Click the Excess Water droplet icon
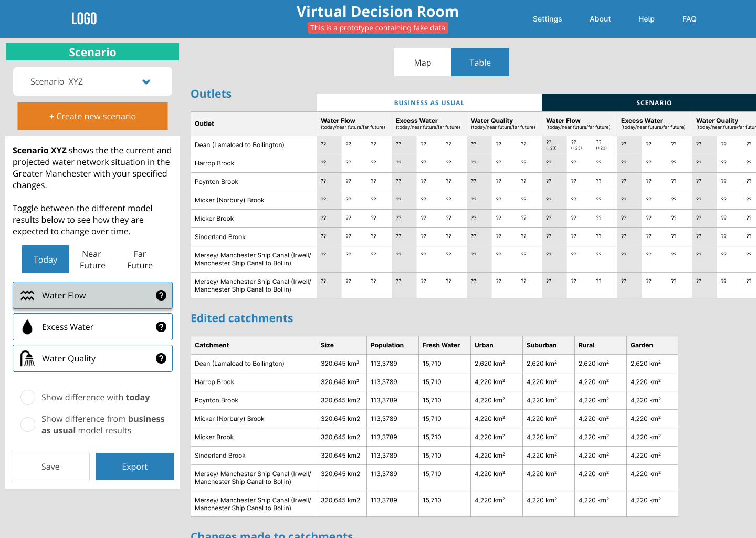The width and height of the screenshot is (756, 538). pyautogui.click(x=27, y=327)
